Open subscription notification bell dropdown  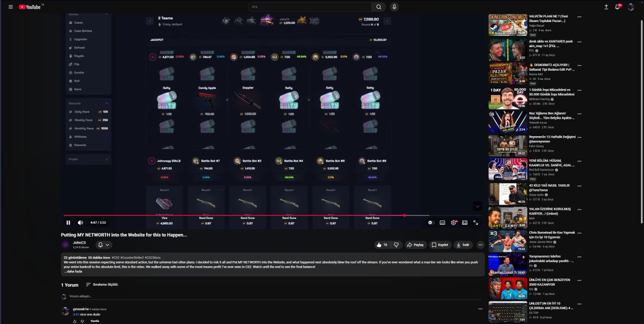pyautogui.click(x=104, y=245)
